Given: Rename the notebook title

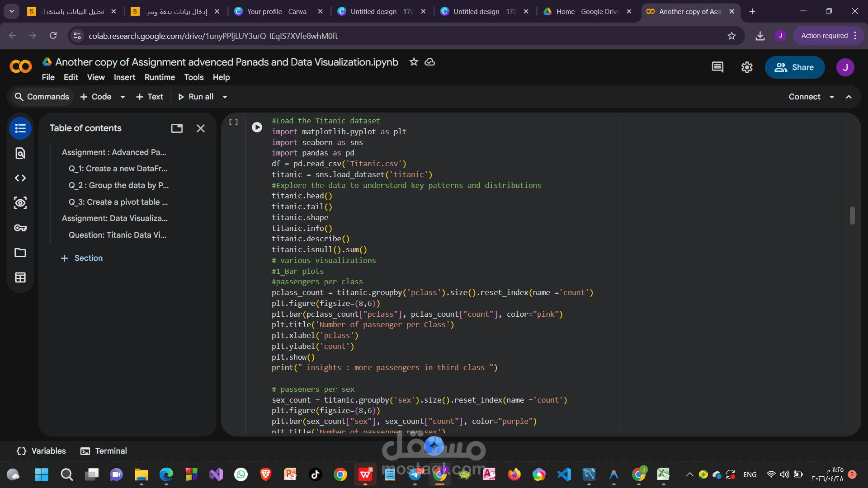Looking at the screenshot, I should [226, 62].
